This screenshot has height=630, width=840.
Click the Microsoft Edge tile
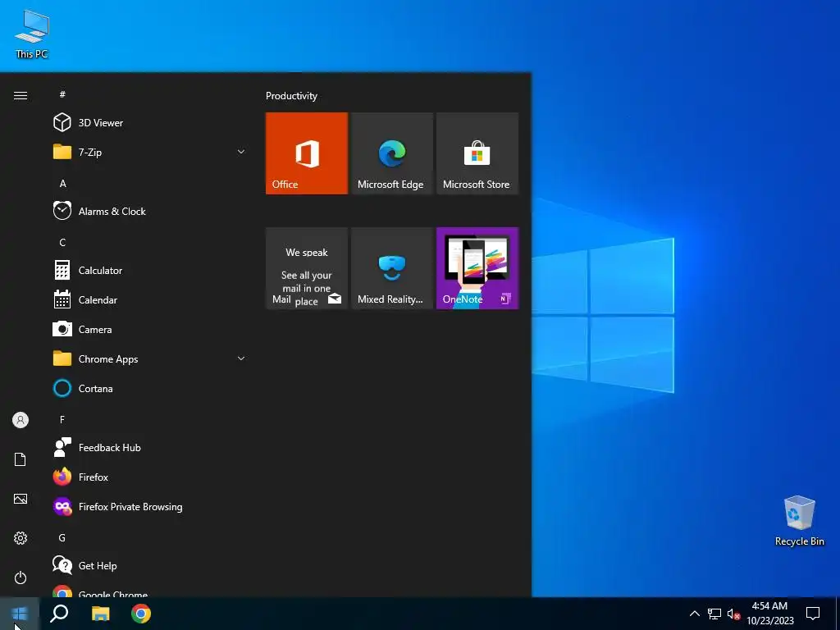pos(391,153)
